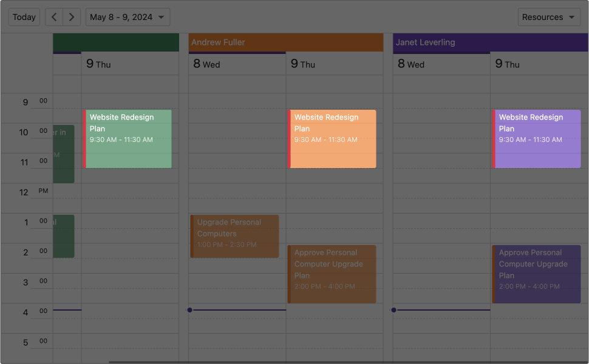This screenshot has height=364, width=589.
Task: Open the May 8 - 9, 2024 date dropdown
Action: pos(128,16)
